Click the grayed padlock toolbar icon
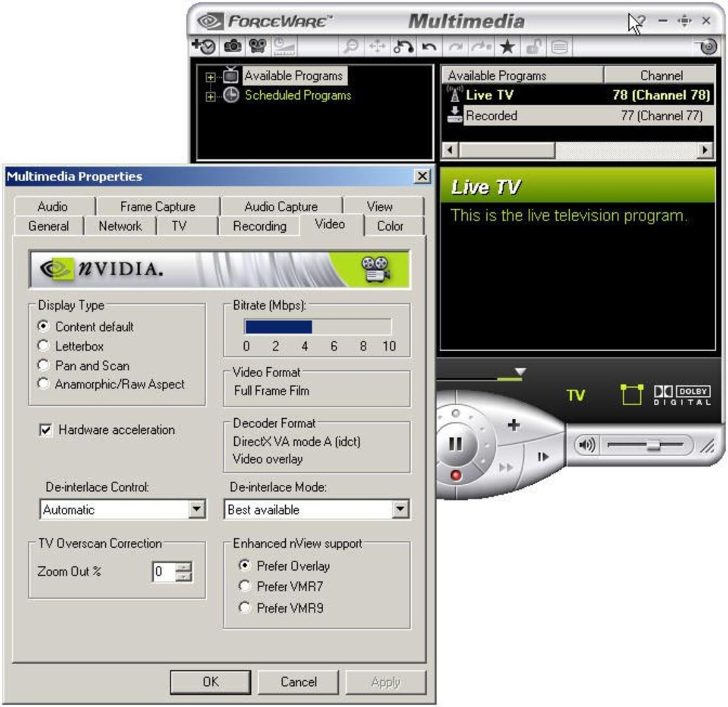 534,47
